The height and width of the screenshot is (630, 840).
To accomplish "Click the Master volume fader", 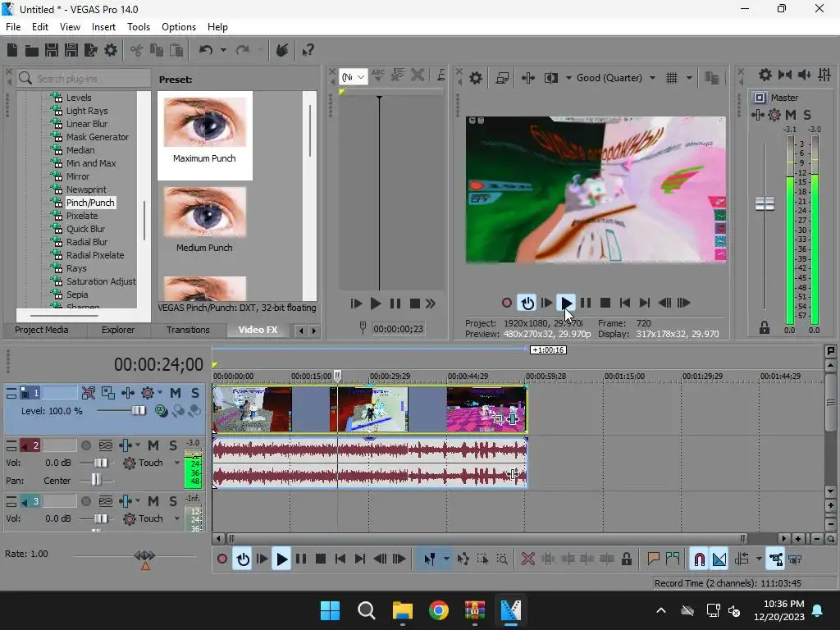I will [x=765, y=204].
